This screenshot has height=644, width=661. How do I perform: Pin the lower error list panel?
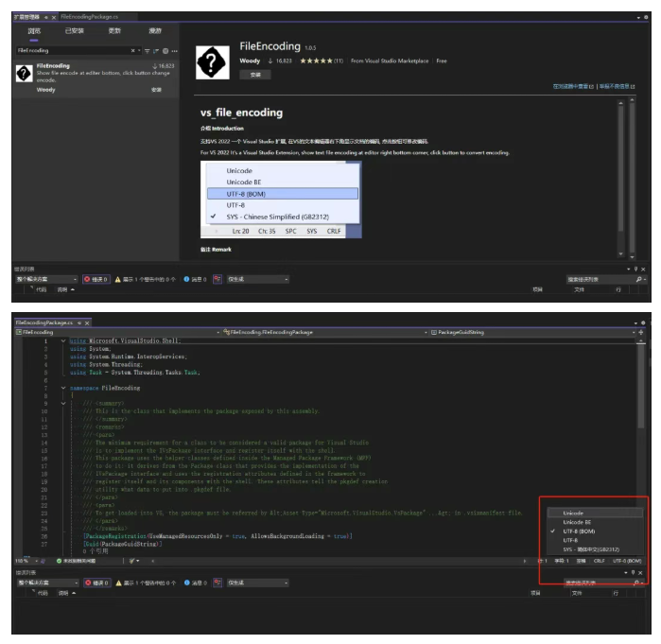point(633,573)
